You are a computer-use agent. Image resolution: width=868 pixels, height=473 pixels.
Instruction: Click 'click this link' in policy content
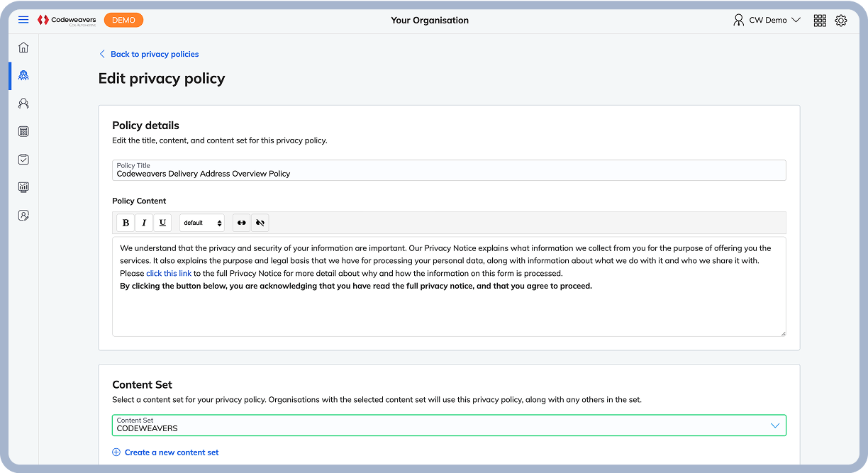(169, 273)
